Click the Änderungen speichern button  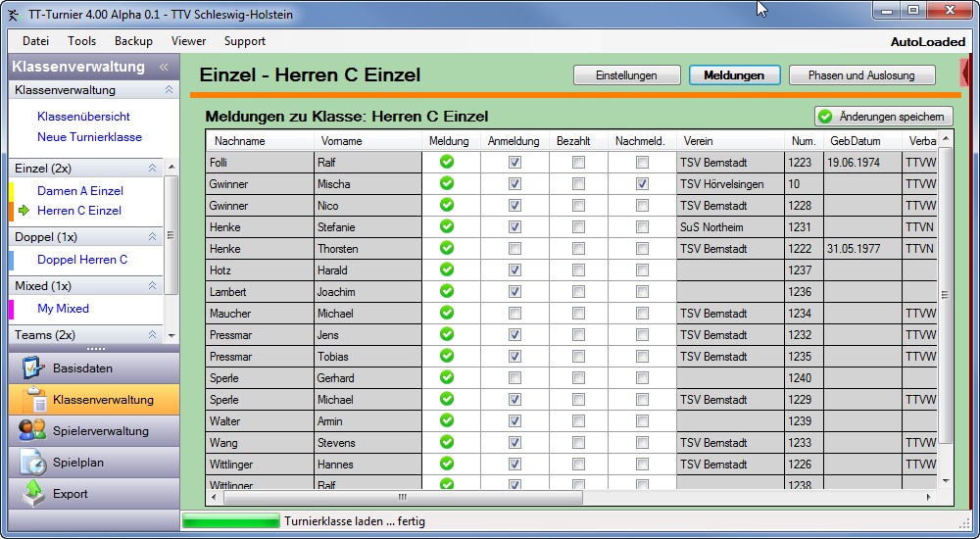[883, 117]
